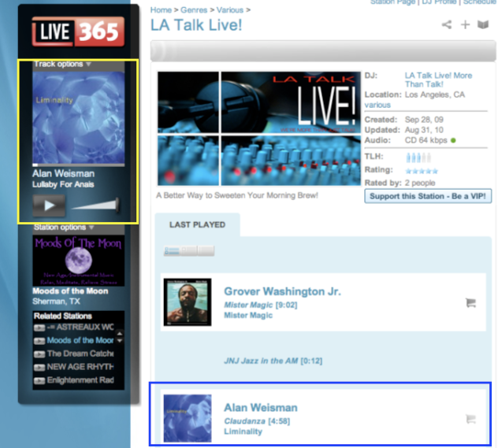Adjust the player volume slider
This screenshot has height=448, width=498.
coord(95,205)
